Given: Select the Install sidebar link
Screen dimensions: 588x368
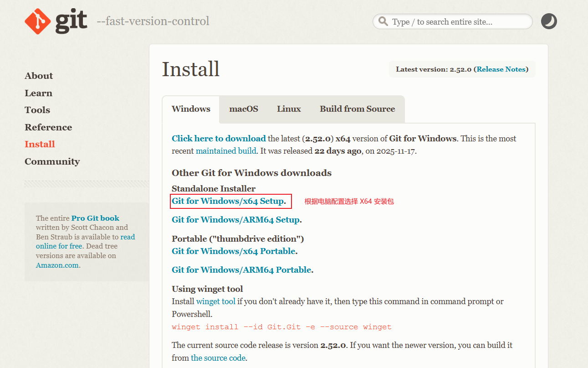Looking at the screenshot, I should (x=40, y=144).
